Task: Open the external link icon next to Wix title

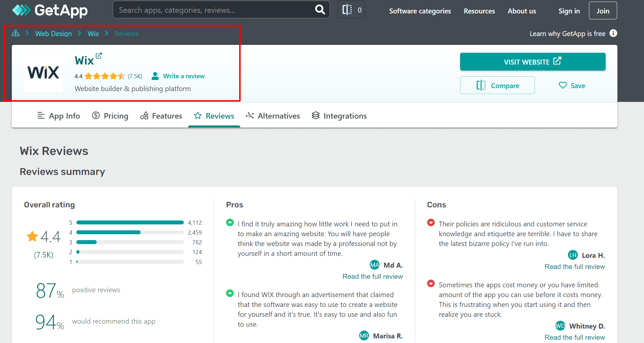Action: click(x=99, y=56)
